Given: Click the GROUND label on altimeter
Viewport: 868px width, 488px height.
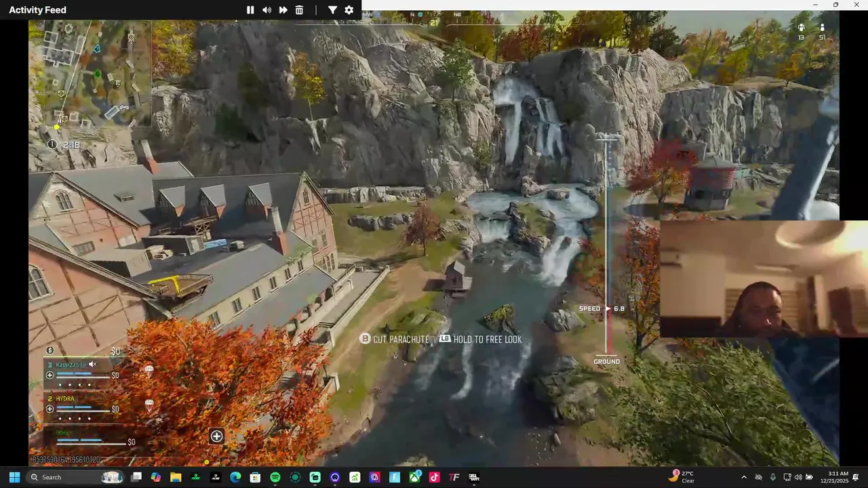Looking at the screenshot, I should (x=607, y=362).
